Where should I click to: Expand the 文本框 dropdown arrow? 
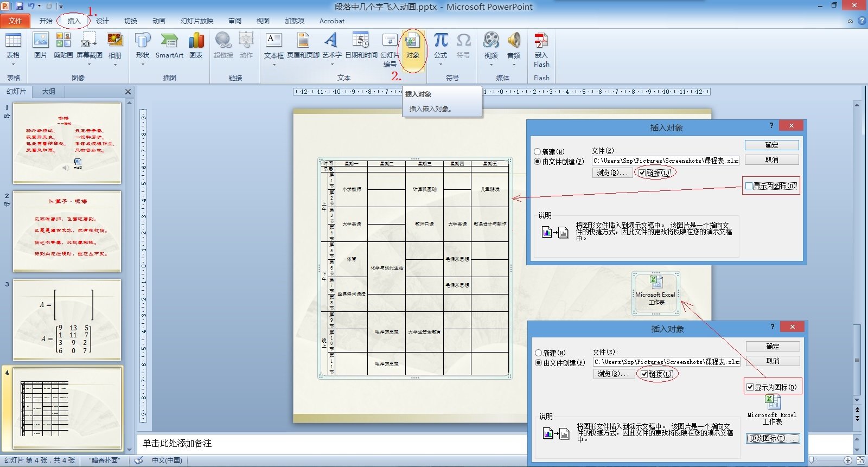pyautogui.click(x=274, y=65)
